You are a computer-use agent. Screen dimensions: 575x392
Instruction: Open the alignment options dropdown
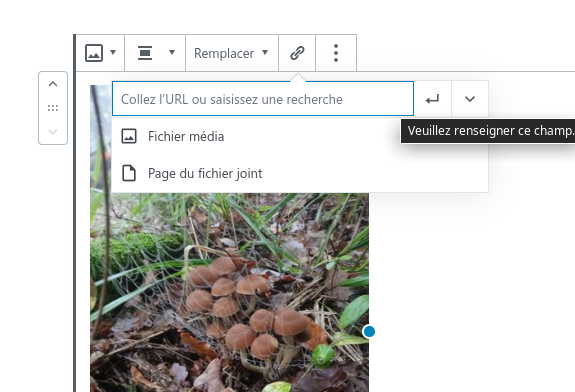[155, 53]
